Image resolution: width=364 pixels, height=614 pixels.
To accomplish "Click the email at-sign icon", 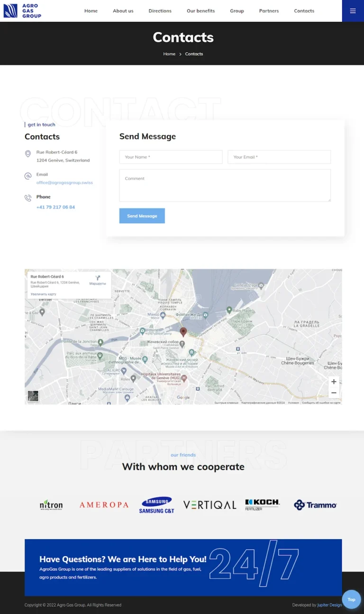I will point(28,176).
